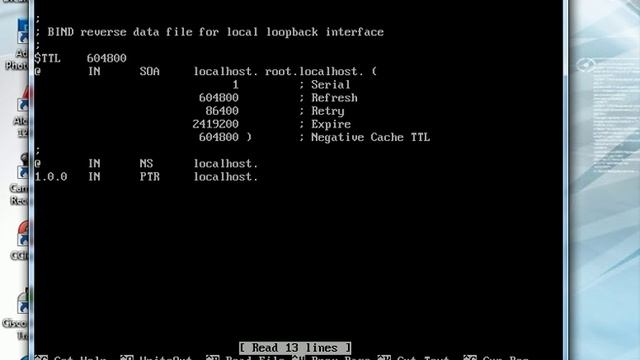The image size is (640, 360).
Task: Click '1.0.0' at the PTR line start
Action: (x=51, y=177)
